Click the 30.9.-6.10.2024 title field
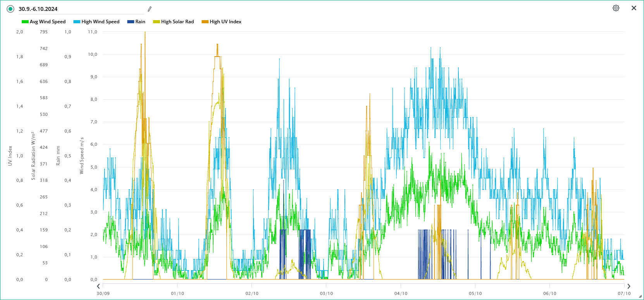This screenshot has height=300, width=644. [77, 9]
